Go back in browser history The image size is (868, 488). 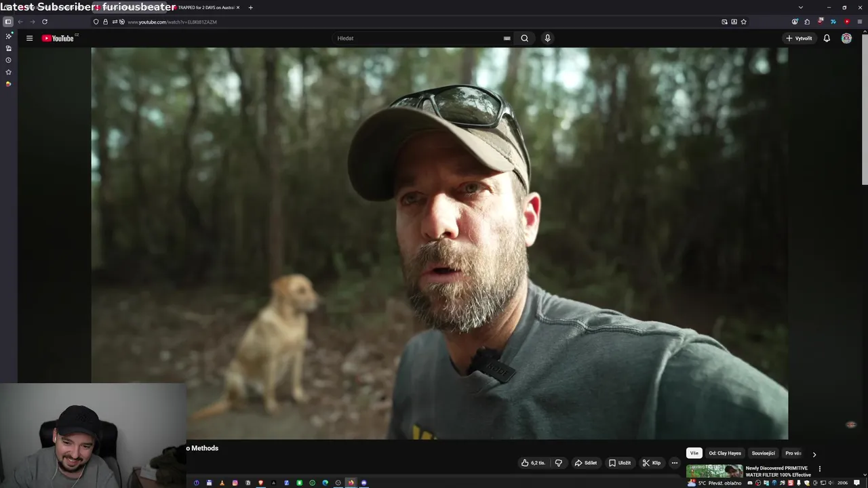tap(20, 22)
